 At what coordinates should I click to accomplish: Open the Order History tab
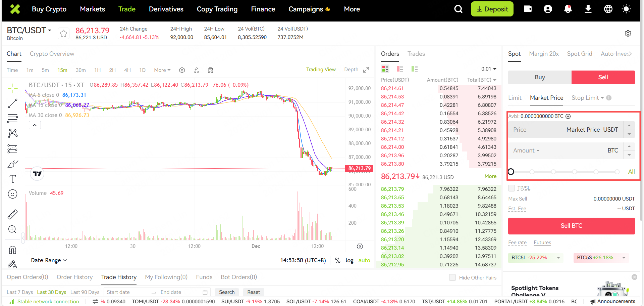click(x=74, y=277)
